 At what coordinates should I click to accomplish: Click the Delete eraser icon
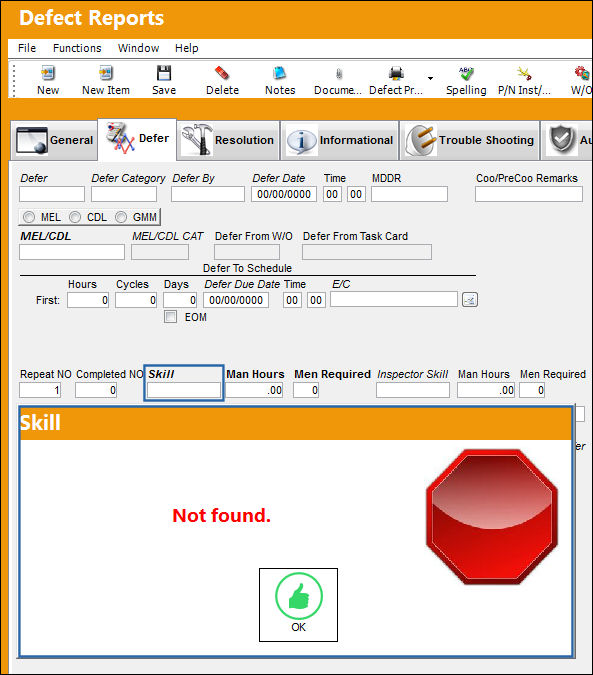click(222, 73)
